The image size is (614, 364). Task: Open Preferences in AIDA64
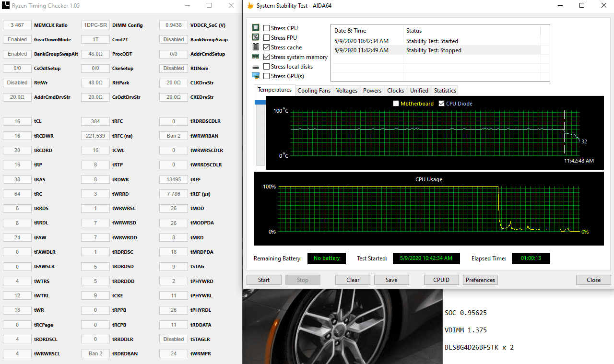tap(480, 280)
